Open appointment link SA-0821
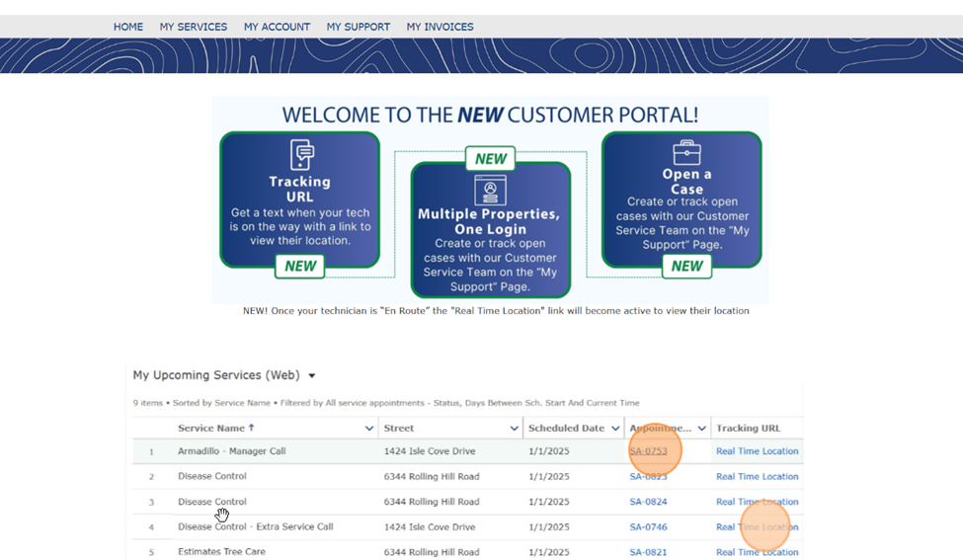 [x=648, y=552]
